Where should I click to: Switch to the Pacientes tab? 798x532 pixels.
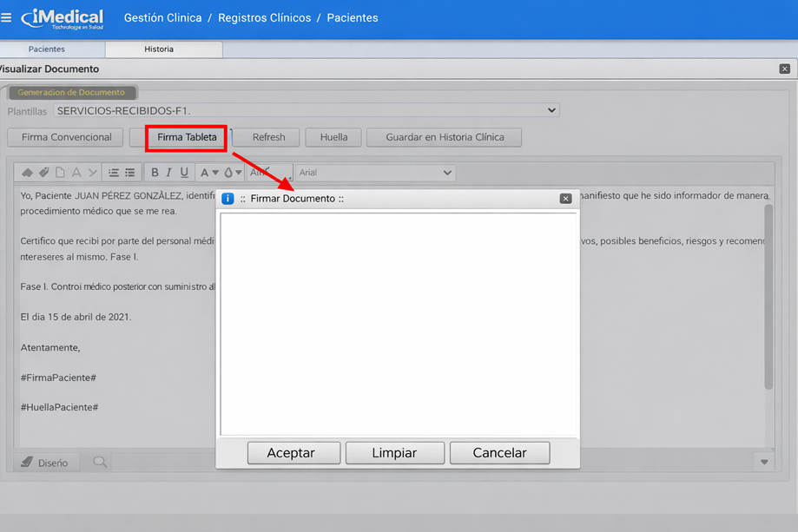click(47, 49)
